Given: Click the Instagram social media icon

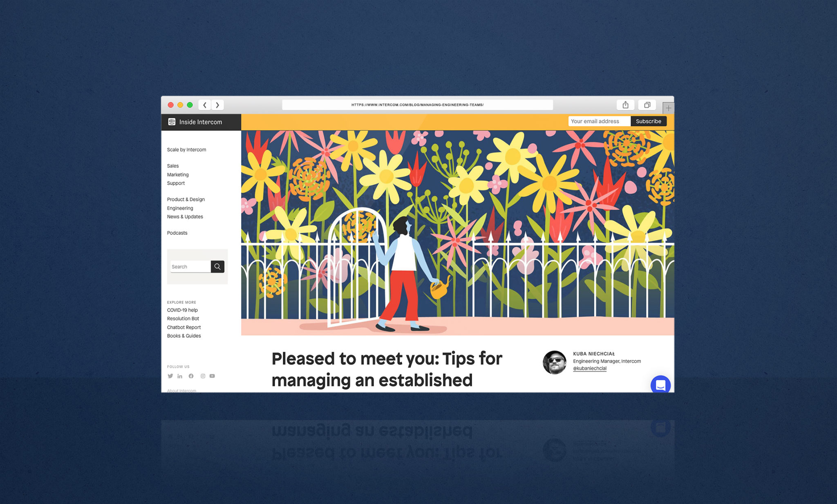Looking at the screenshot, I should pos(203,376).
